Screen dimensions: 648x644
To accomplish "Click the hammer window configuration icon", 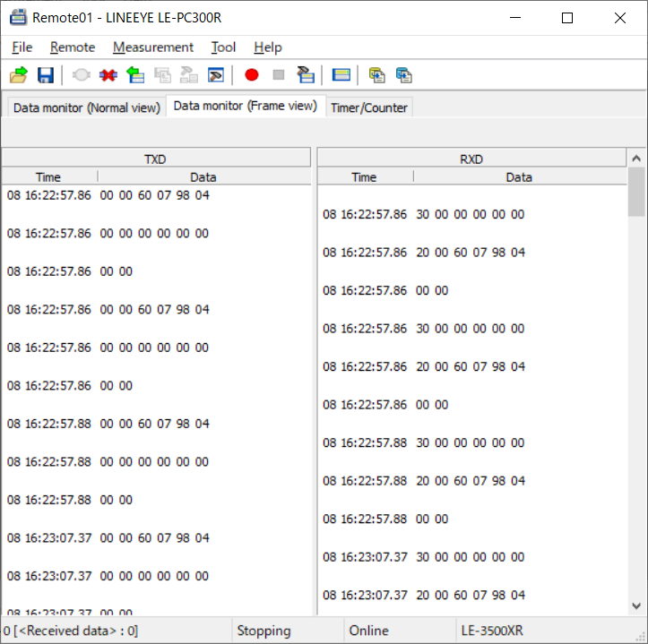I will click(216, 75).
